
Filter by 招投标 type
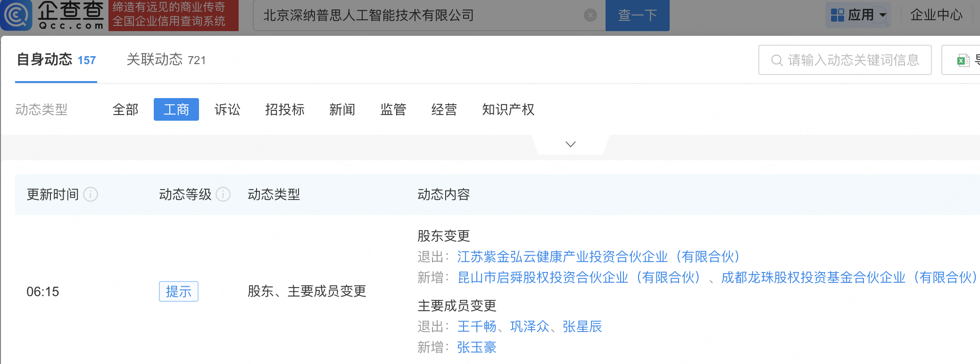click(284, 110)
